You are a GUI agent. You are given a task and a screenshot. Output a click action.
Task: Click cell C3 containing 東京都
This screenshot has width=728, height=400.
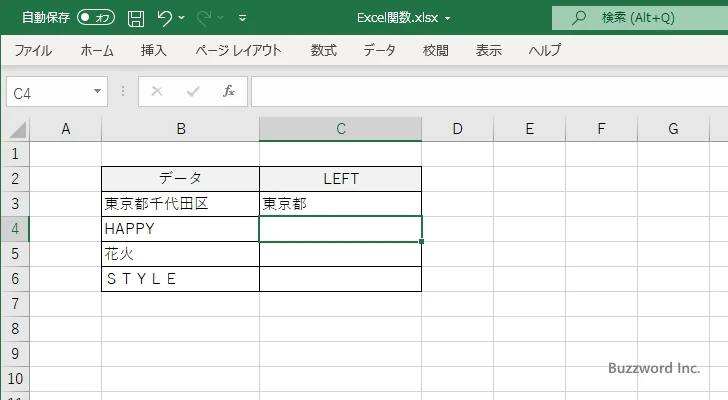tap(341, 204)
